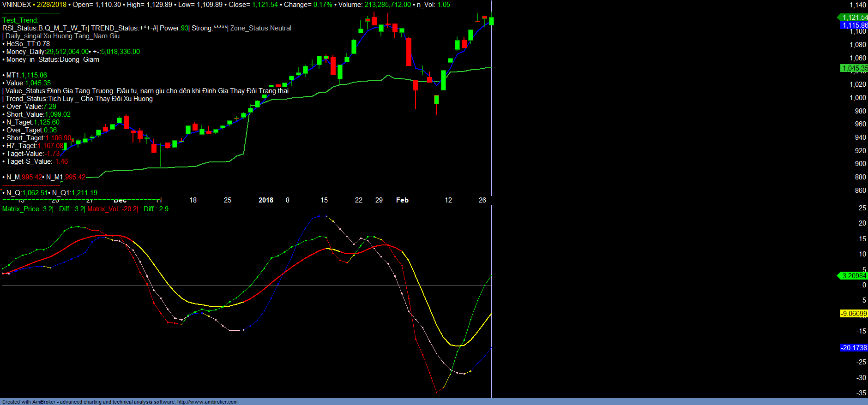The width and height of the screenshot is (868, 405).
Task: Click the 2/28/2018 date in the chart header
Action: (52, 5)
